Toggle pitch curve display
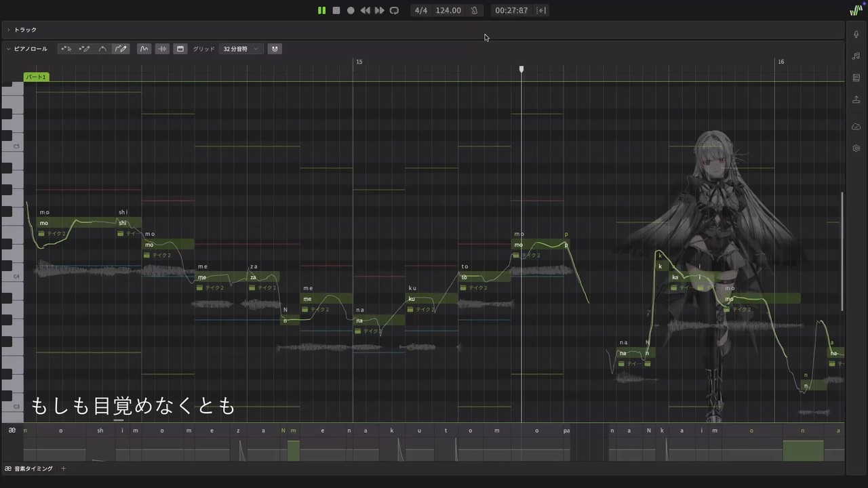The height and width of the screenshot is (488, 868). point(144,49)
